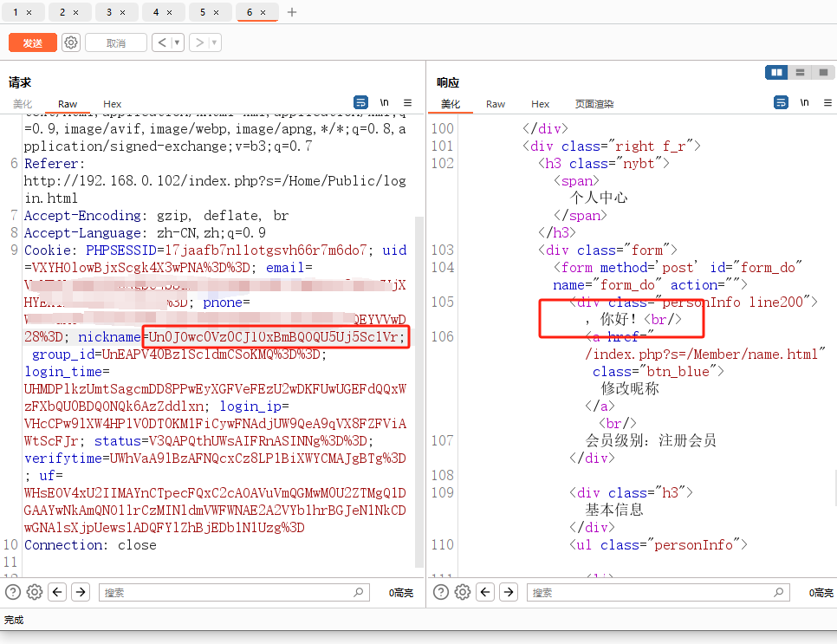The height and width of the screenshot is (644, 837).
Task: Switch to Repeater tab 3
Action: click(x=109, y=12)
